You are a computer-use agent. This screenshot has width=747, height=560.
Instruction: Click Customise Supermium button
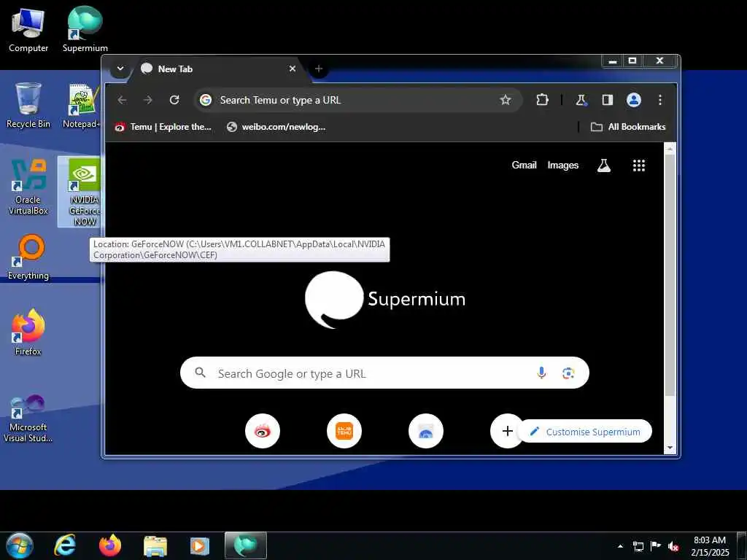[x=585, y=432]
